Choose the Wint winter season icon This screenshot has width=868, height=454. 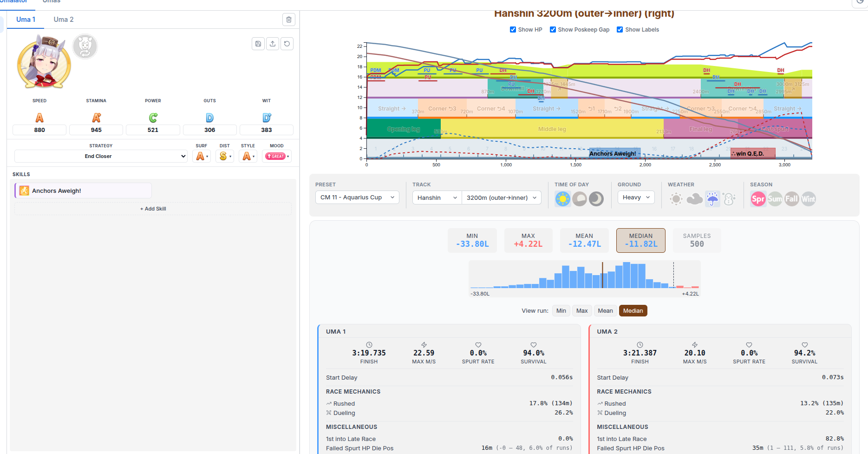808,199
